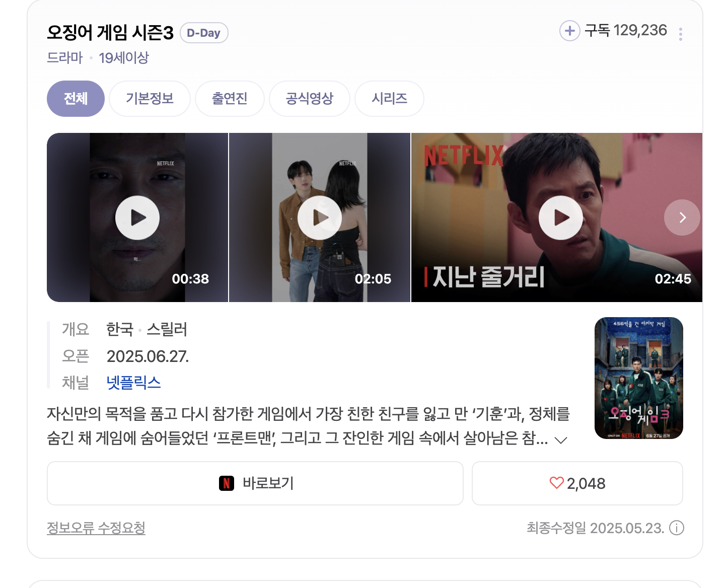726x588 pixels.
Task: Click the 스릴러 genre text
Action: point(167,330)
